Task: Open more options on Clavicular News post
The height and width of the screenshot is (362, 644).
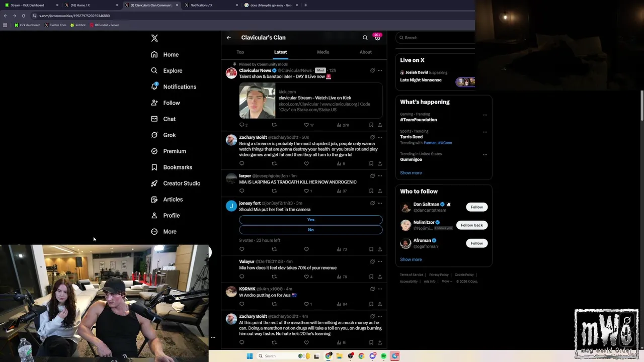Action: click(380, 70)
